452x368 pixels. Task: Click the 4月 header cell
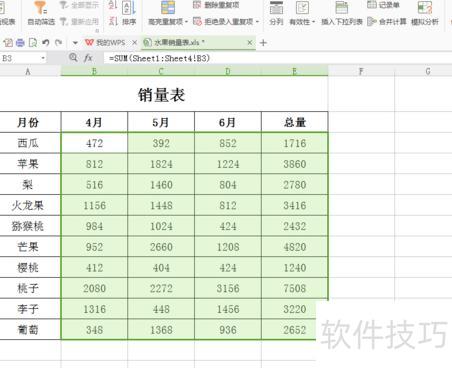click(x=94, y=122)
